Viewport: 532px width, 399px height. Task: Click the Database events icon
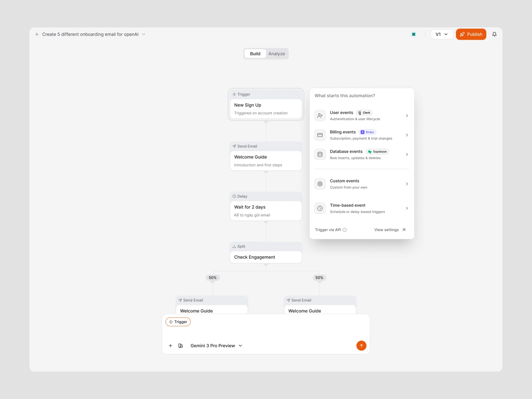[x=320, y=155]
